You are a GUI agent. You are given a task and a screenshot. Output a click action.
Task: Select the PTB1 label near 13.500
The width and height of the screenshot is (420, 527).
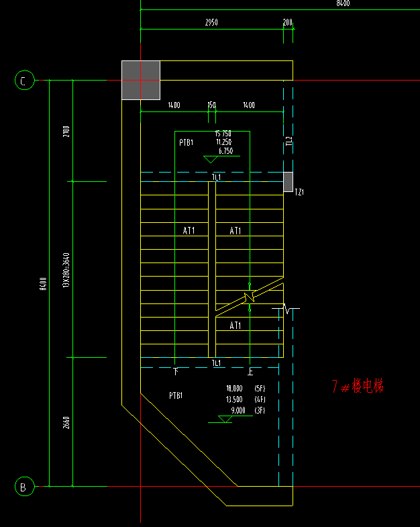pyautogui.click(x=176, y=395)
